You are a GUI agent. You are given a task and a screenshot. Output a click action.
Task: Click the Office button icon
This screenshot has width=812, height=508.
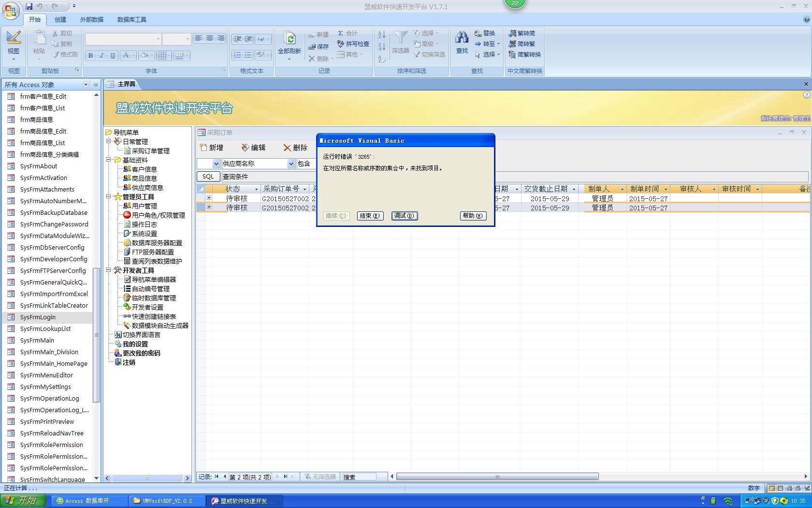click(11, 11)
